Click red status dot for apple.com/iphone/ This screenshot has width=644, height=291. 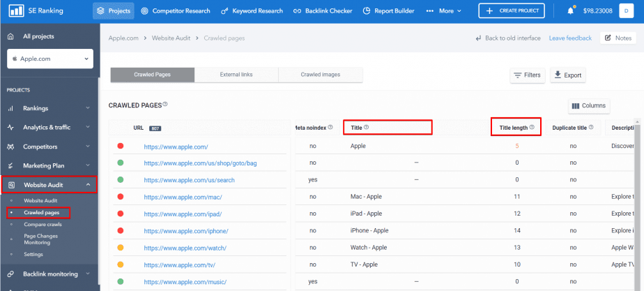tap(121, 230)
